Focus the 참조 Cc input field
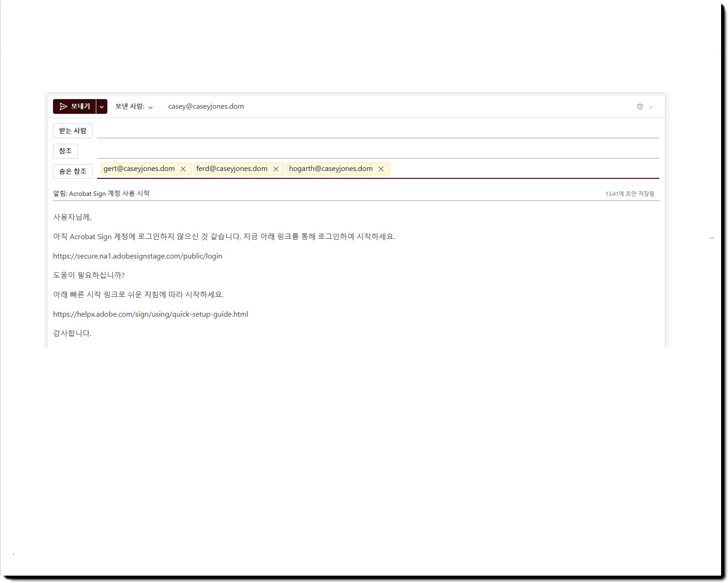Screen dimensions: 728x583 tap(378, 151)
